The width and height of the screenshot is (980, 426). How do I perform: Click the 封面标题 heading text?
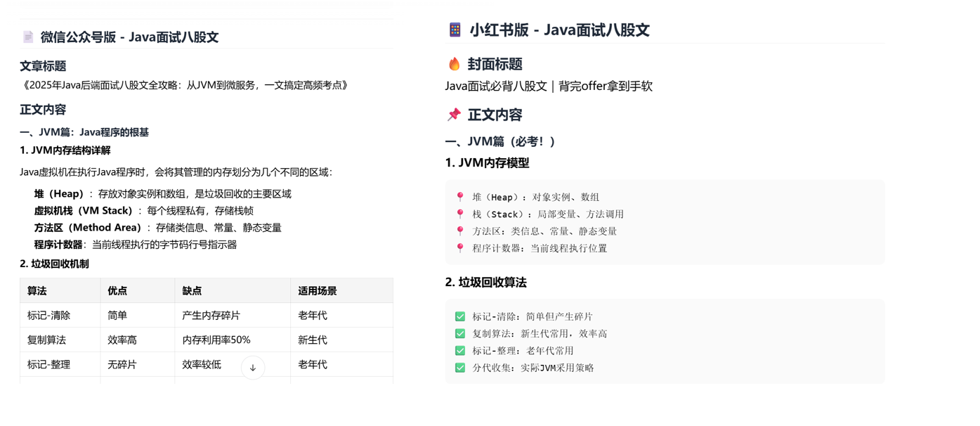[x=495, y=65]
